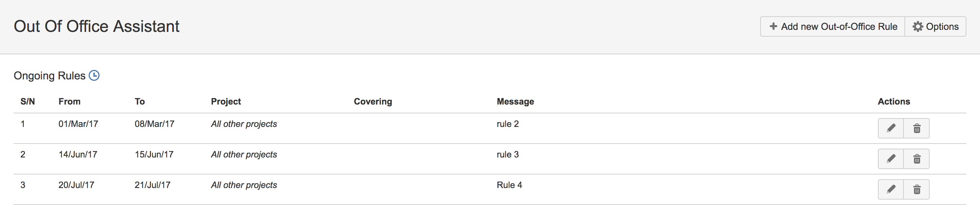Edit rule 3 using pencil icon

(890, 159)
